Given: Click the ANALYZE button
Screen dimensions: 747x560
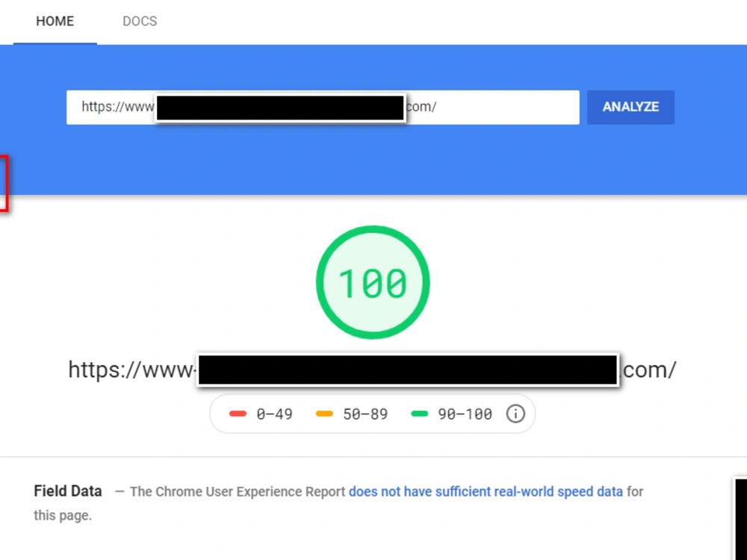Looking at the screenshot, I should point(630,107).
